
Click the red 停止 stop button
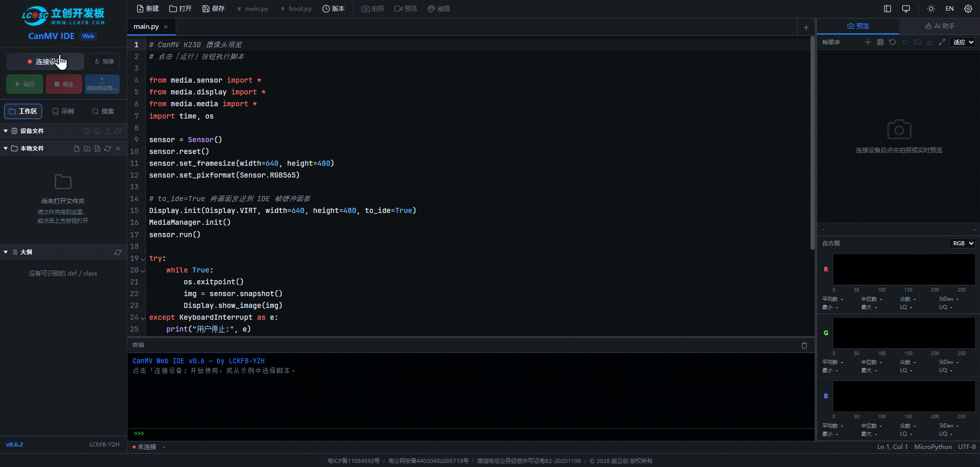64,84
